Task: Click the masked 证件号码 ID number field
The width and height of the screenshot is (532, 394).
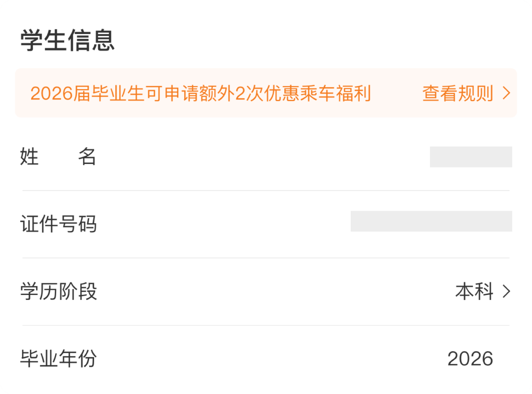Action: pos(431,222)
